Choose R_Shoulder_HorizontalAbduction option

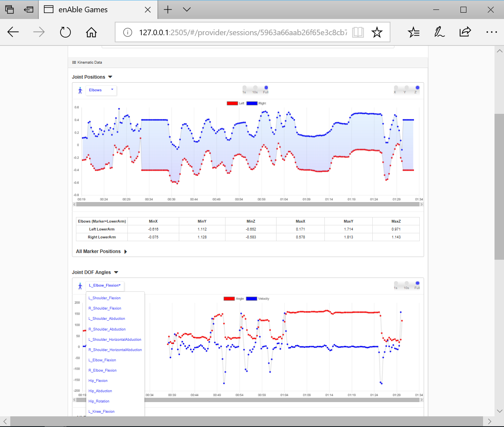(x=115, y=350)
